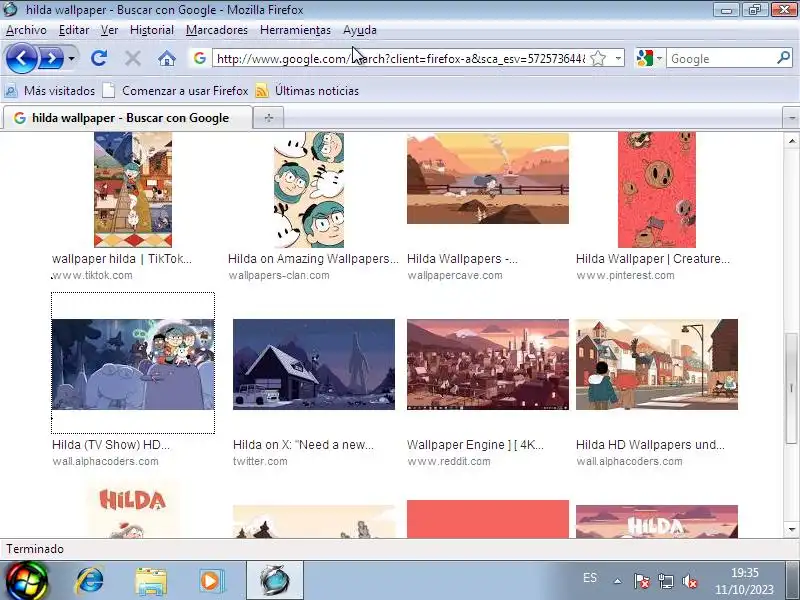
Task: Open the Marcadores menu
Action: pyautogui.click(x=216, y=30)
